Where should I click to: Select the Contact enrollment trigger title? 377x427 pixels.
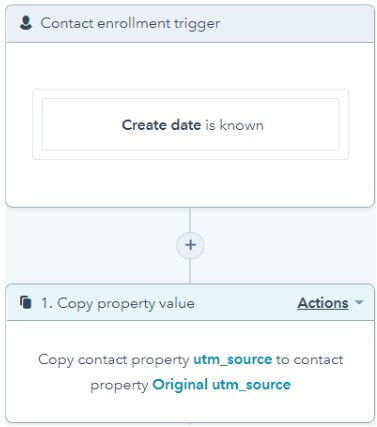click(130, 24)
